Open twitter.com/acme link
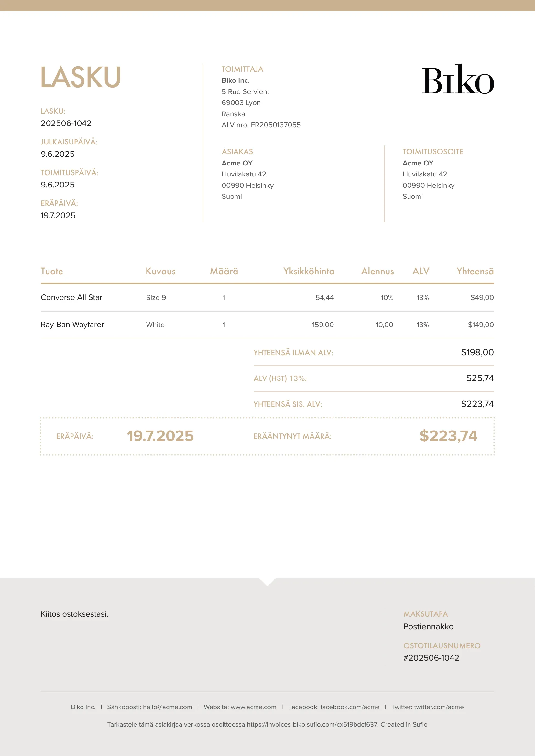The height and width of the screenshot is (756, 535). [x=439, y=707]
